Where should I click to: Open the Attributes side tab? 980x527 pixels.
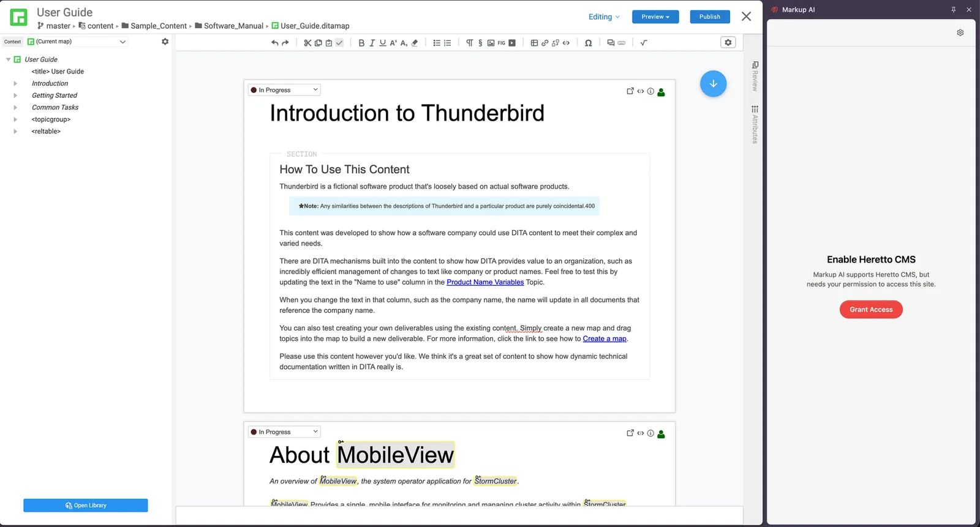pyautogui.click(x=755, y=125)
